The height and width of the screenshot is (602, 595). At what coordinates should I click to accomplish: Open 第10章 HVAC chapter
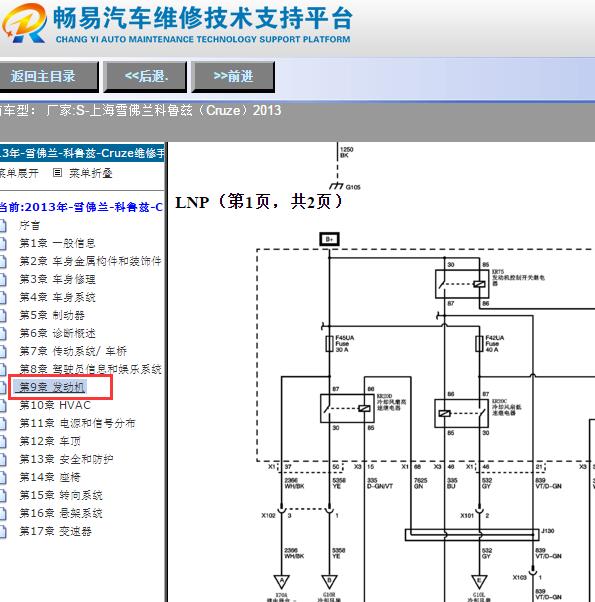[55, 405]
